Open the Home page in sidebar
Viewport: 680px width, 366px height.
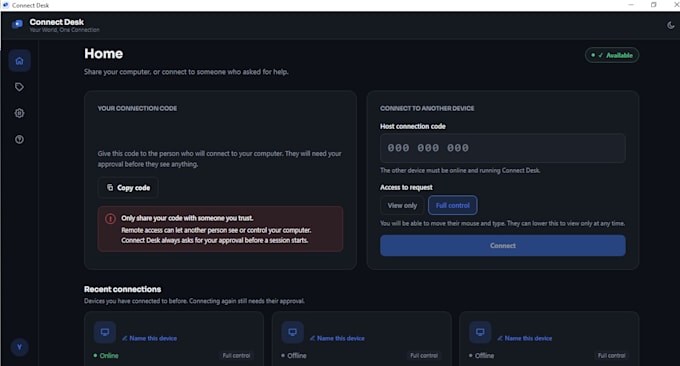(x=19, y=61)
